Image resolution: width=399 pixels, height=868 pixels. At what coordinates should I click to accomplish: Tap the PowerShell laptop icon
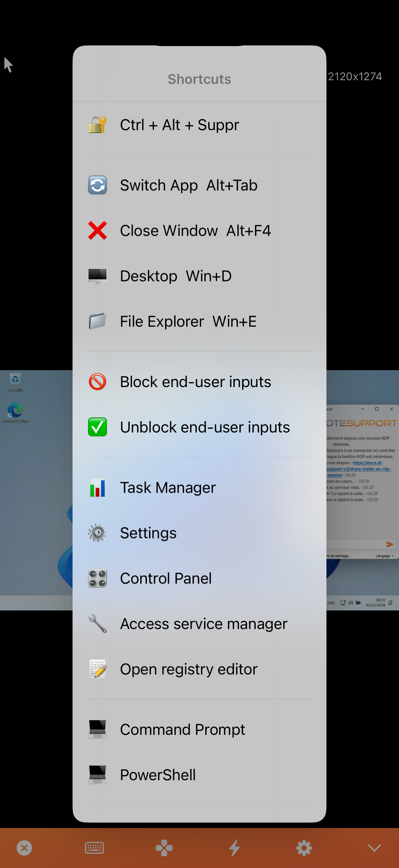point(98,775)
